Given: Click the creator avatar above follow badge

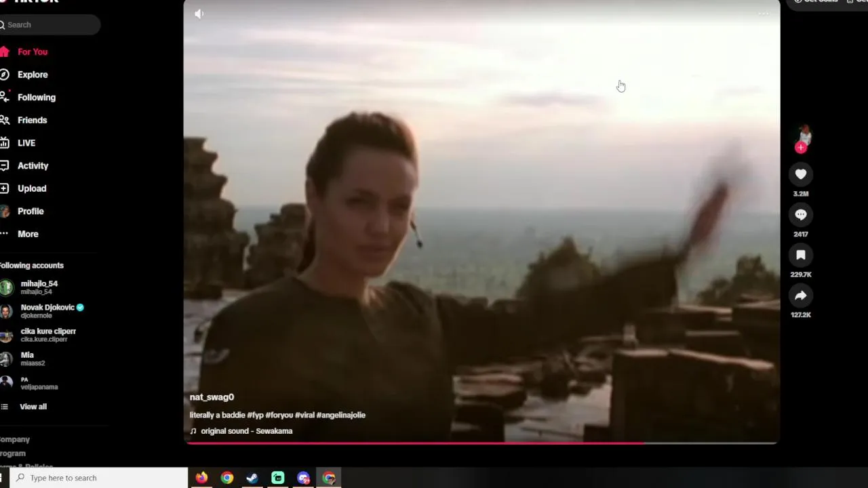Looking at the screenshot, I should pyautogui.click(x=803, y=134).
